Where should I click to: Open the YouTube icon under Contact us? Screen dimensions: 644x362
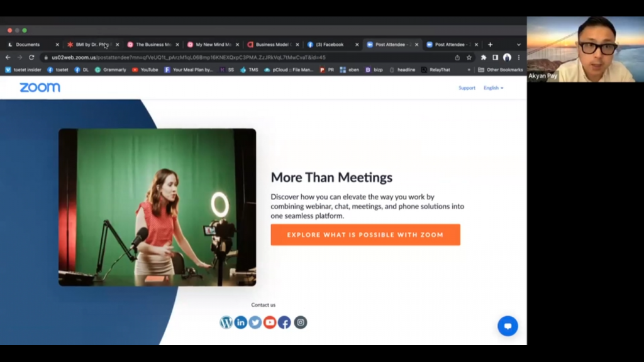(x=270, y=322)
